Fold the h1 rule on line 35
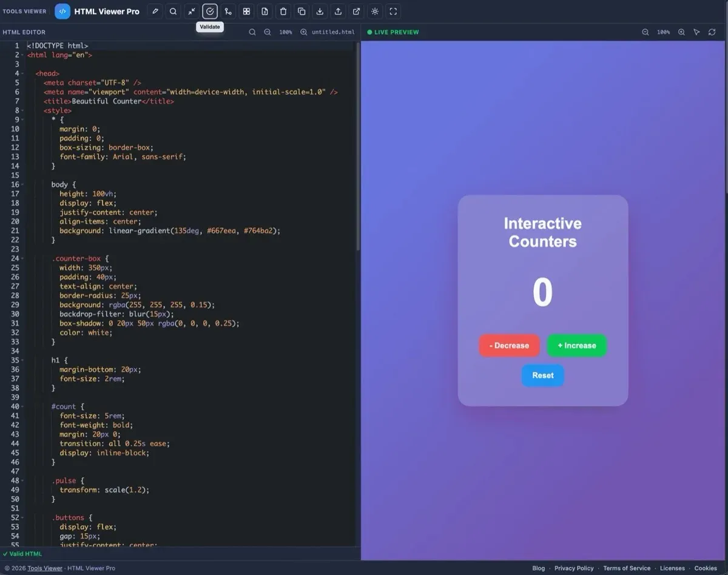The width and height of the screenshot is (728, 575). (x=23, y=360)
